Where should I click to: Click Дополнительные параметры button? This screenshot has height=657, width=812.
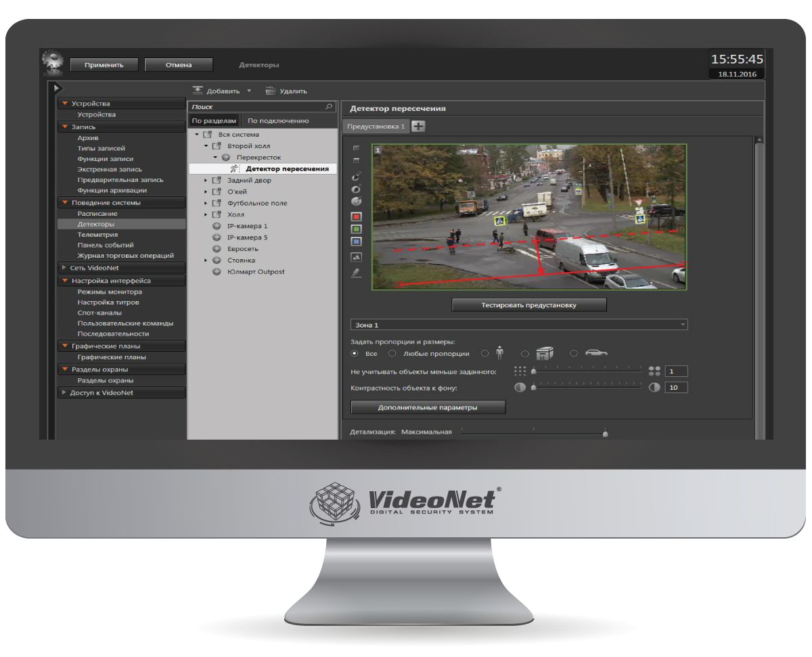428,407
